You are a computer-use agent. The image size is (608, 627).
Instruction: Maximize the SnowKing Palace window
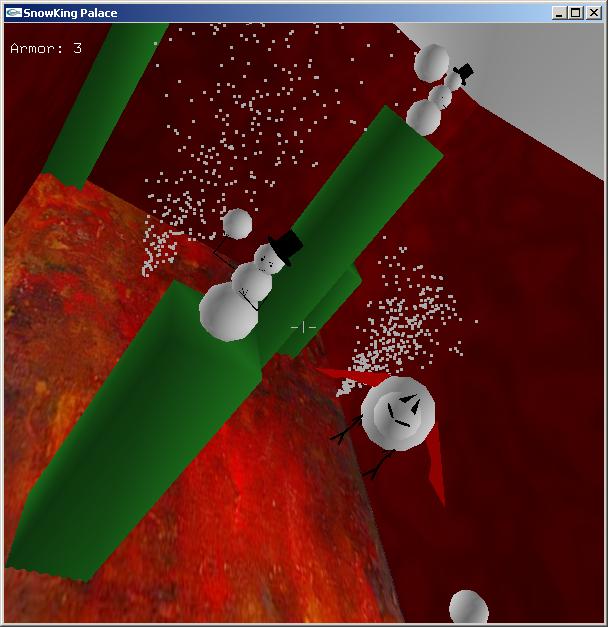pyautogui.click(x=575, y=13)
